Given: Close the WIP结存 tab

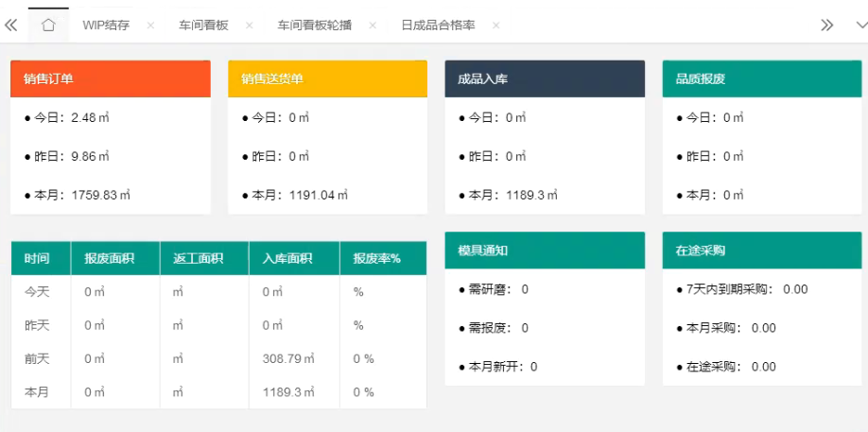Looking at the screenshot, I should [x=150, y=26].
